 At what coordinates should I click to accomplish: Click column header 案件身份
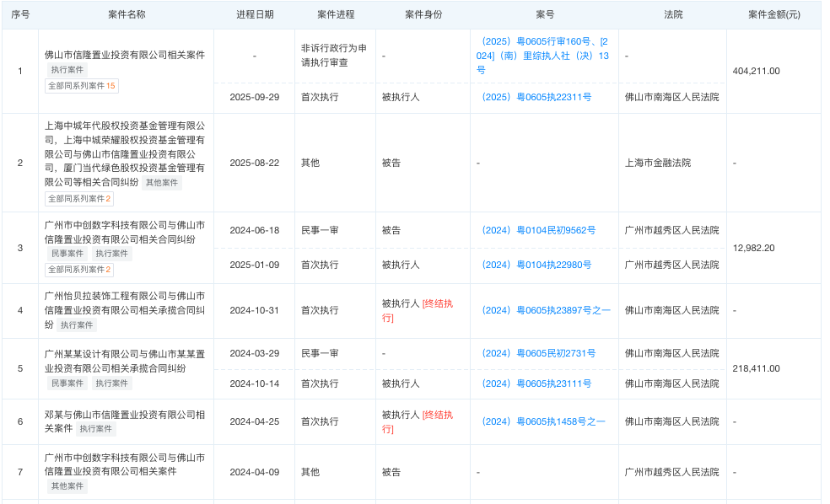(x=423, y=15)
